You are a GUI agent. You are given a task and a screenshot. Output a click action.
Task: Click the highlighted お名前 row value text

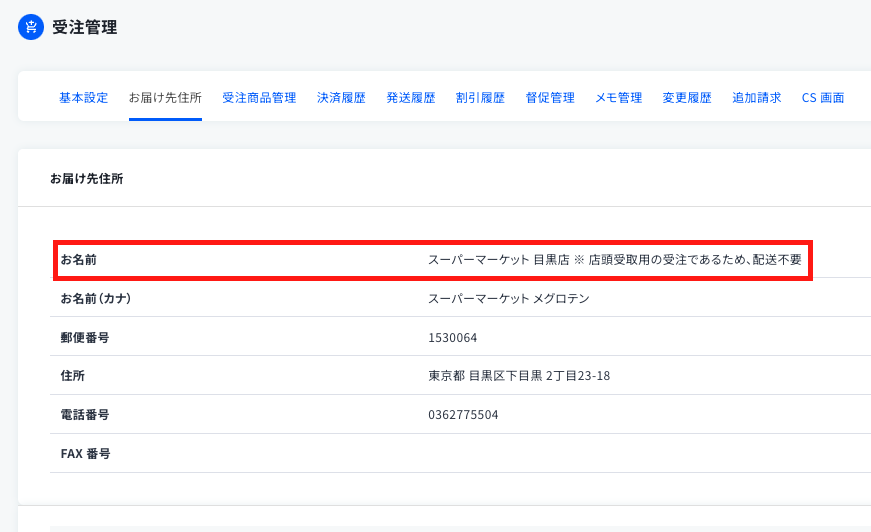click(614, 260)
